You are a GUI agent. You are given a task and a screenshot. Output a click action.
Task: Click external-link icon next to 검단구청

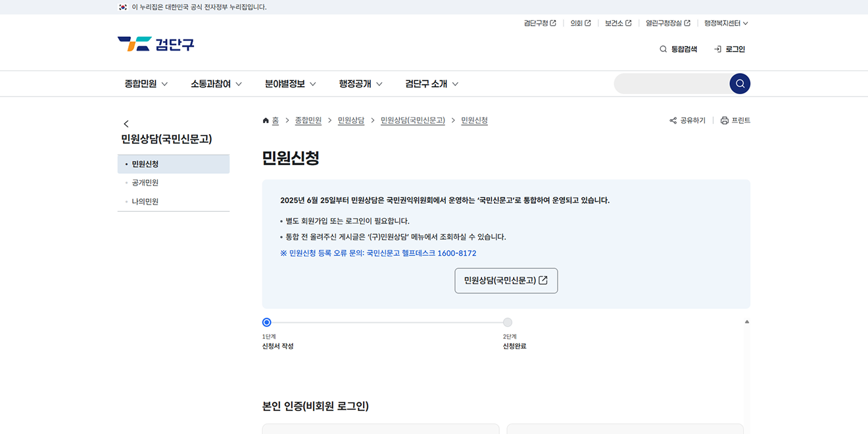coord(553,23)
